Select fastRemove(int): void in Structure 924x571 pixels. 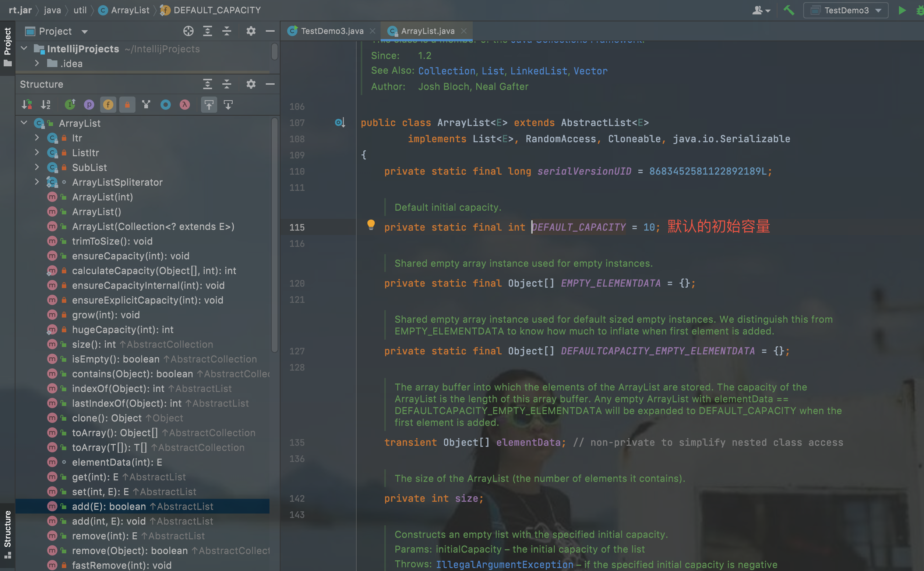pyautogui.click(x=121, y=565)
